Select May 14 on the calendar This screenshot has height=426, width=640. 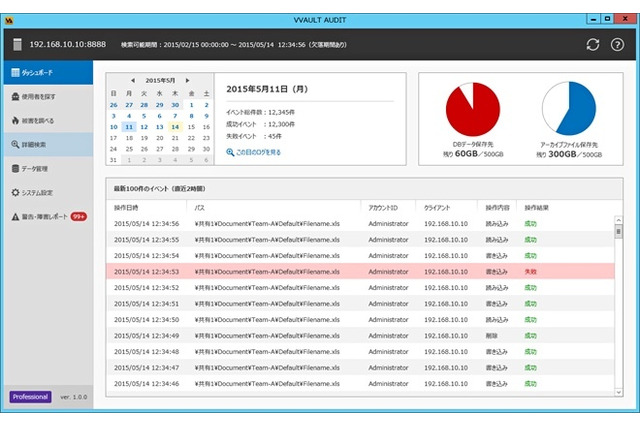pyautogui.click(x=174, y=127)
